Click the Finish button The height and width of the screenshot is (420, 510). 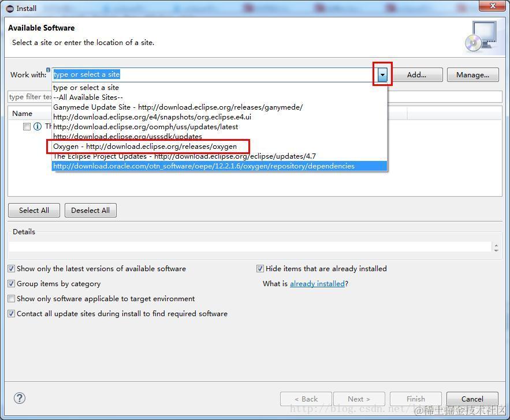tap(416, 399)
